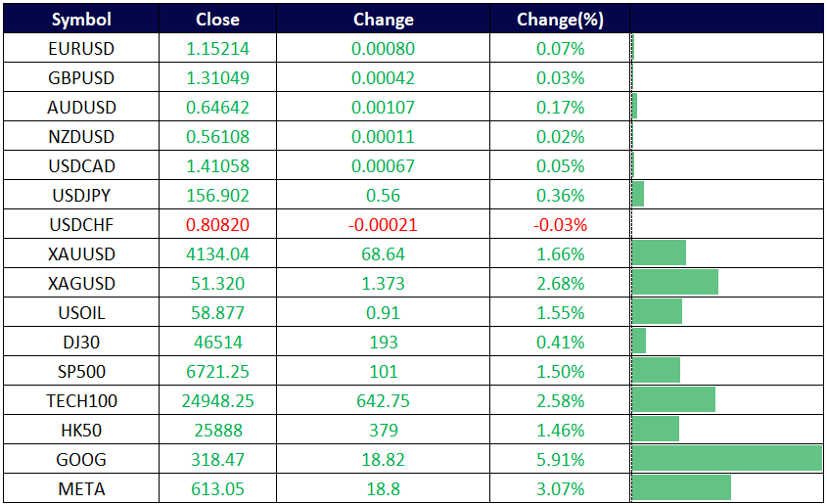The image size is (827, 504).
Task: Select the DJ30 symbol cell
Action: 81,343
